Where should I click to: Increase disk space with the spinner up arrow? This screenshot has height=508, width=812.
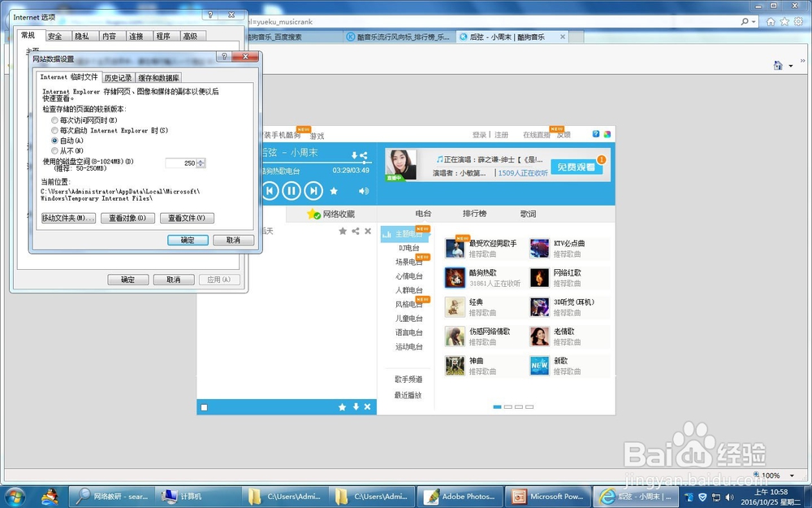201,161
